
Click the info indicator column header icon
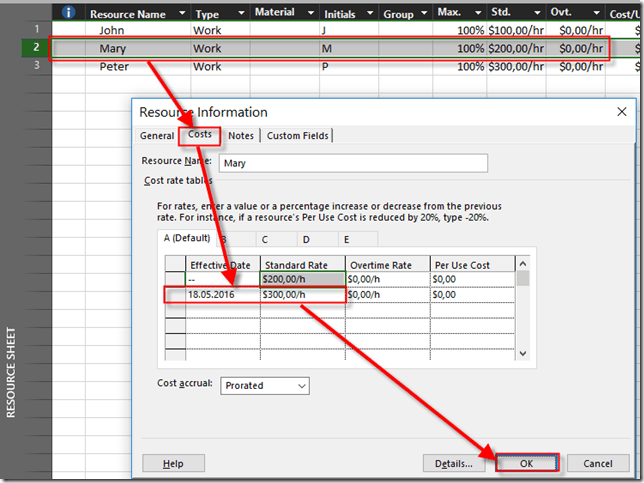coord(69,13)
